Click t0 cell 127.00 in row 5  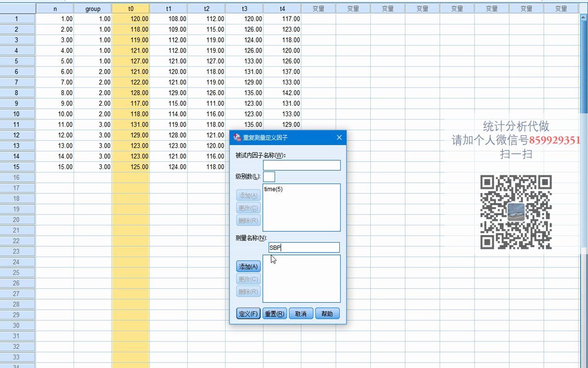[131, 61]
